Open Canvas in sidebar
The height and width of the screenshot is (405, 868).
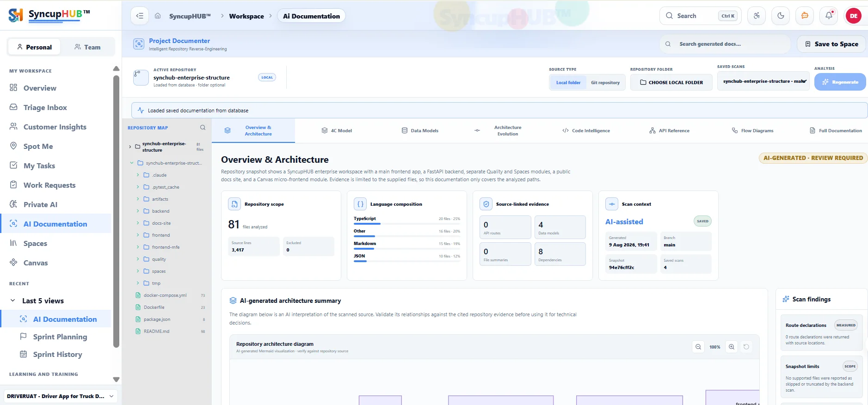pyautogui.click(x=55, y=263)
